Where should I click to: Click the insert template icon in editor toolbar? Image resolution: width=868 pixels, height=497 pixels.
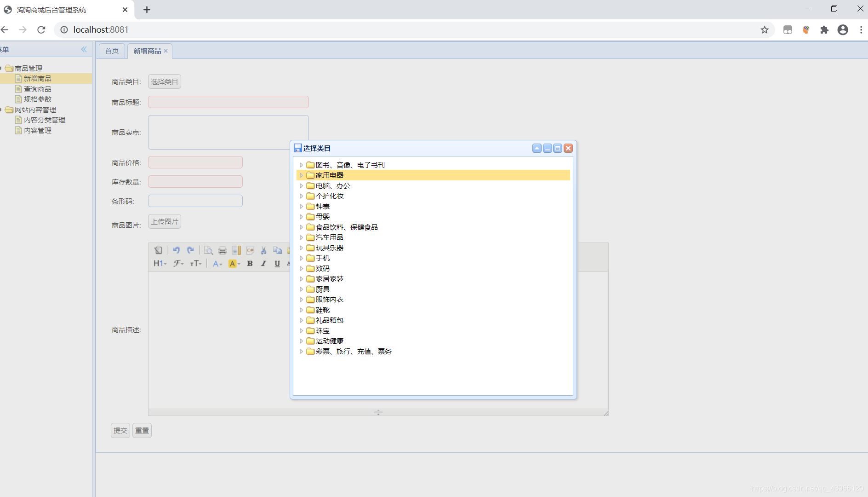click(236, 250)
